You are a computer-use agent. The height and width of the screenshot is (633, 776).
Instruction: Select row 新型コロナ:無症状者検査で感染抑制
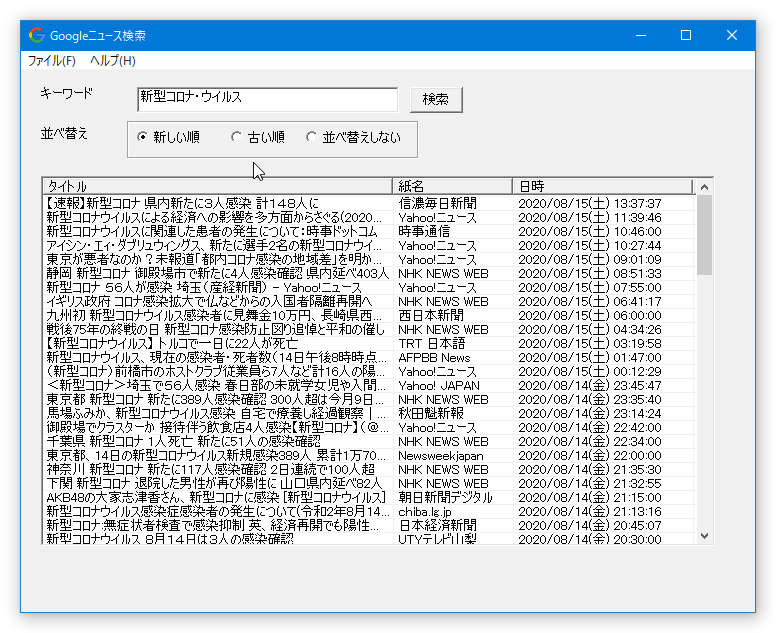pyautogui.click(x=369, y=525)
